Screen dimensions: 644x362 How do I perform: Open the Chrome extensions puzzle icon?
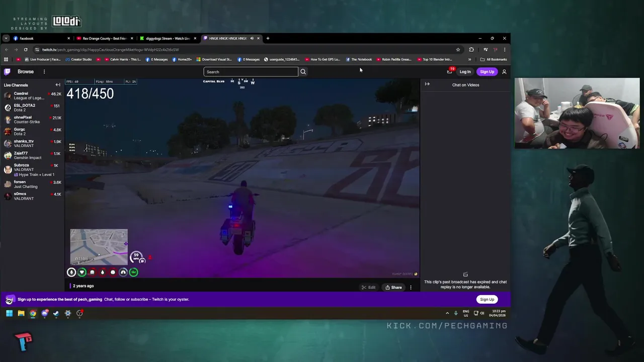coord(471,49)
